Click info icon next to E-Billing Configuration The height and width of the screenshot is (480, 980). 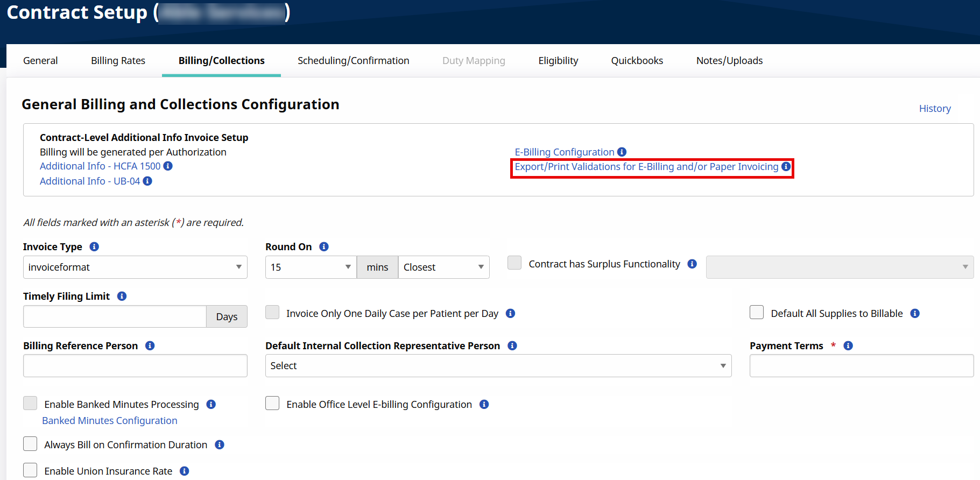pyautogui.click(x=622, y=152)
